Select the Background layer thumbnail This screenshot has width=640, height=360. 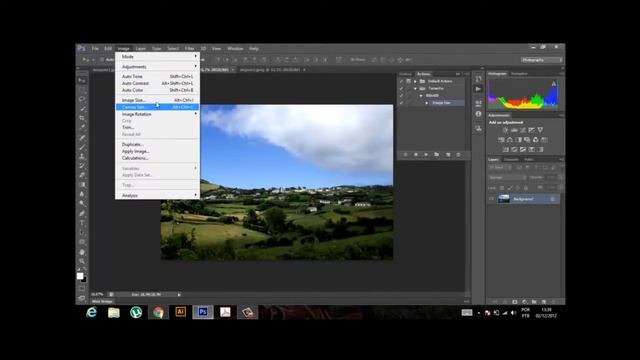click(504, 199)
